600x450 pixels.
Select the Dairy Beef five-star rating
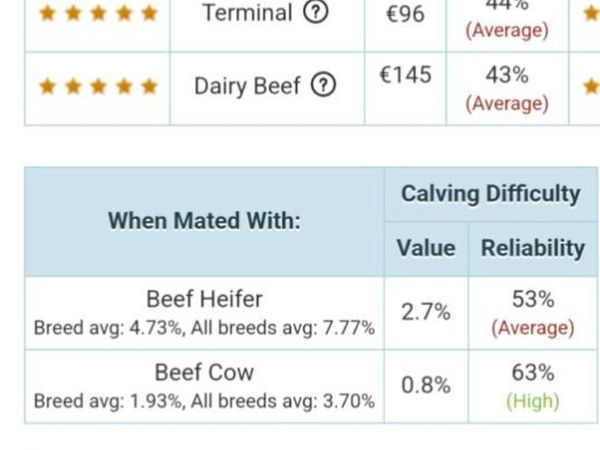(x=98, y=86)
